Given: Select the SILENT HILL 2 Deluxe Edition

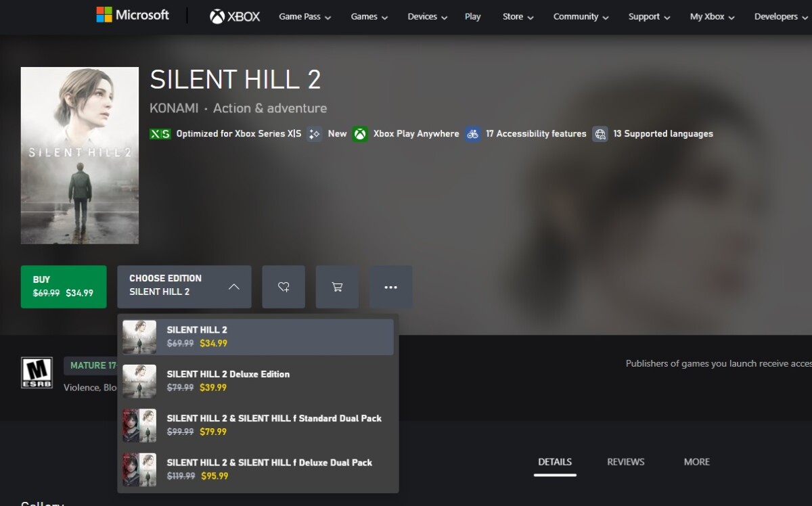Looking at the screenshot, I should [257, 381].
